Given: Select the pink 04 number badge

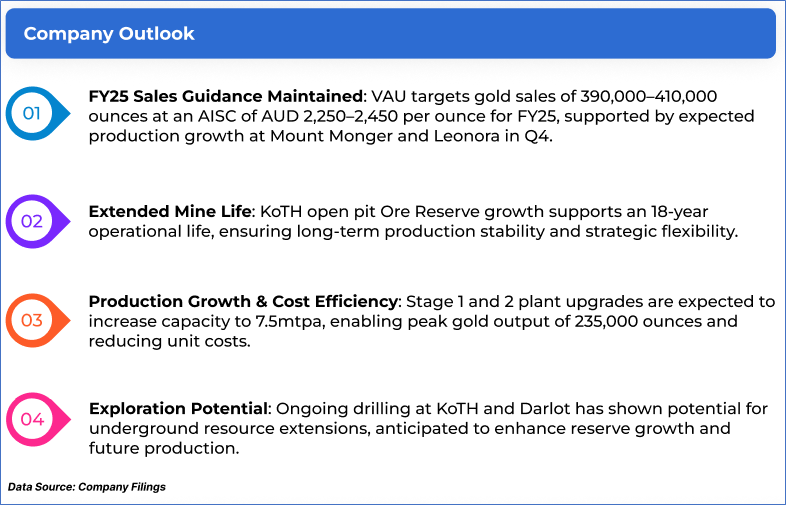Looking at the screenshot, I should [x=32, y=419].
